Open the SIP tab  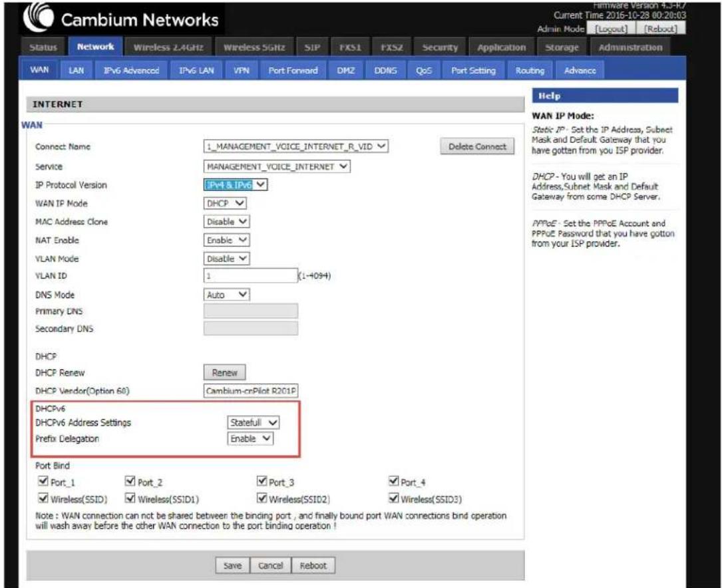click(x=311, y=47)
